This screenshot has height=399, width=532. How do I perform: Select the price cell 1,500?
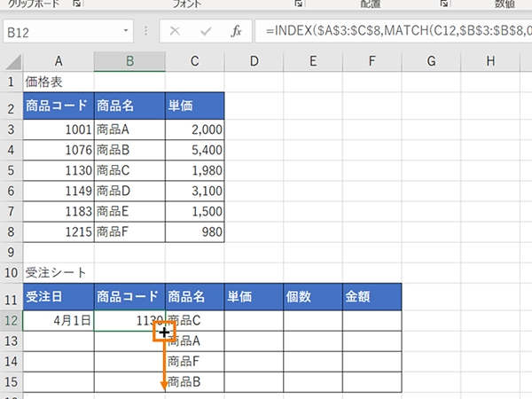click(195, 211)
